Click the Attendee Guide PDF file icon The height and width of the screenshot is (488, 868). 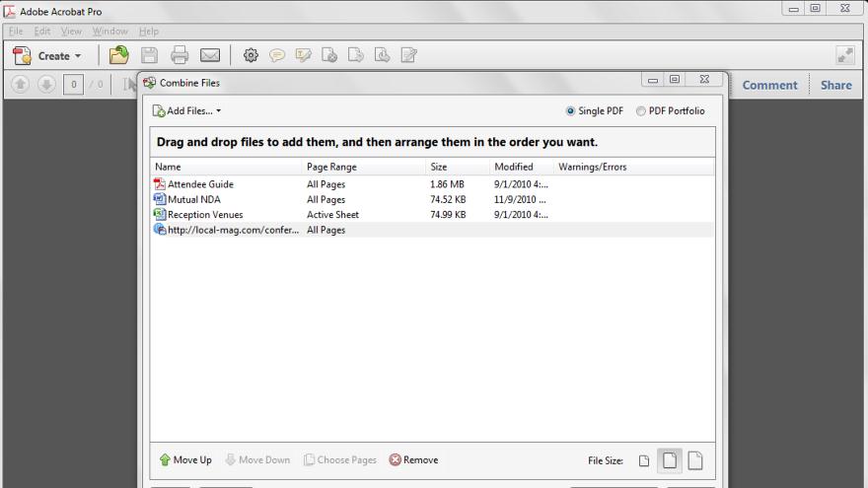(x=160, y=183)
